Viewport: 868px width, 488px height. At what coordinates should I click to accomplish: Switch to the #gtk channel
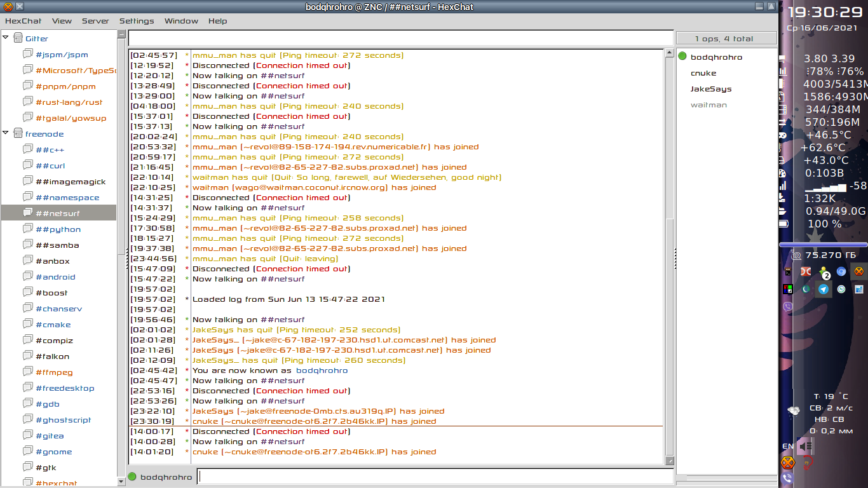(46, 468)
